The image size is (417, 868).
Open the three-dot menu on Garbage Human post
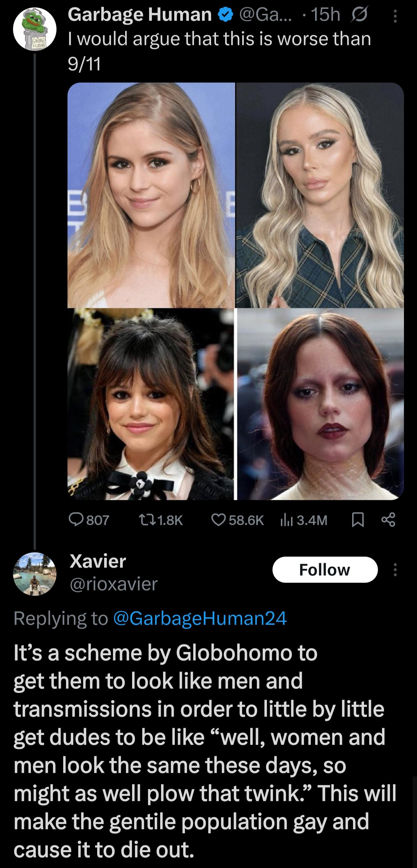pos(395,16)
